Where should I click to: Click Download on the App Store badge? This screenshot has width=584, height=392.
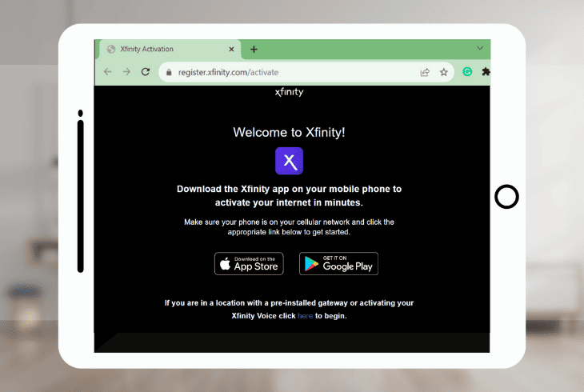click(x=249, y=264)
